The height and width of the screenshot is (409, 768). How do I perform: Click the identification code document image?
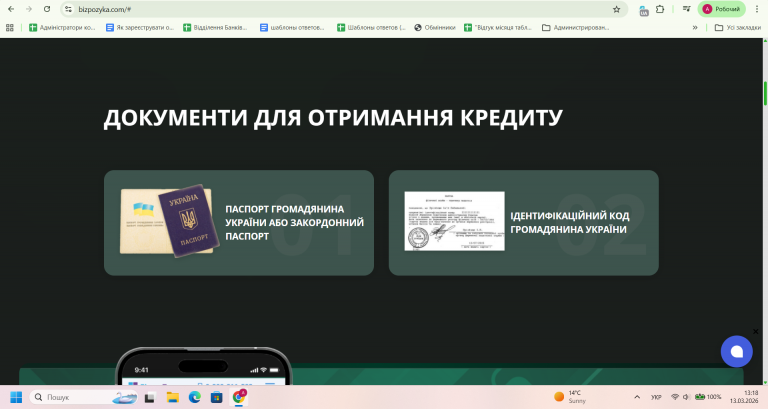(x=454, y=221)
